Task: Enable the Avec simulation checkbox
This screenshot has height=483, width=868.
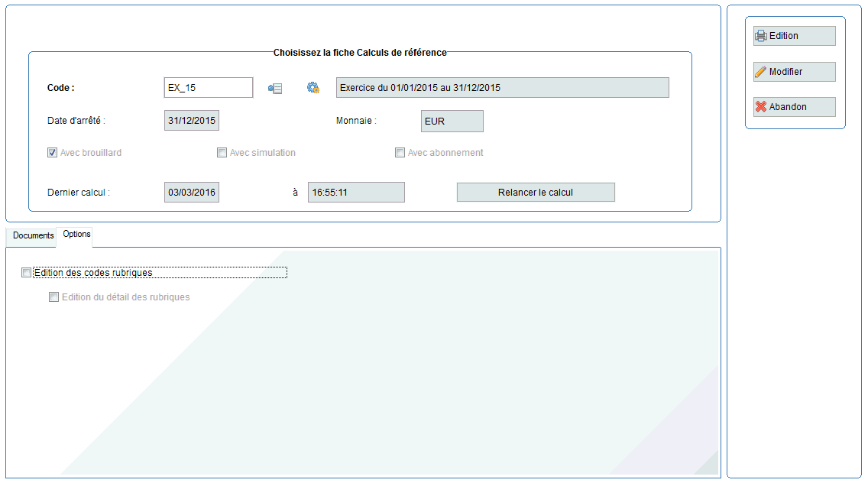Action: [222, 153]
